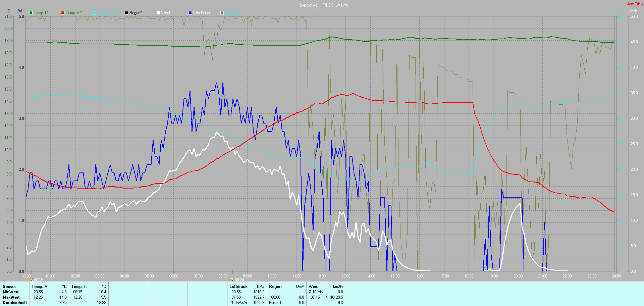The width and height of the screenshot is (644, 306).
Task: Select the Regen column header
Action: coord(275,287)
